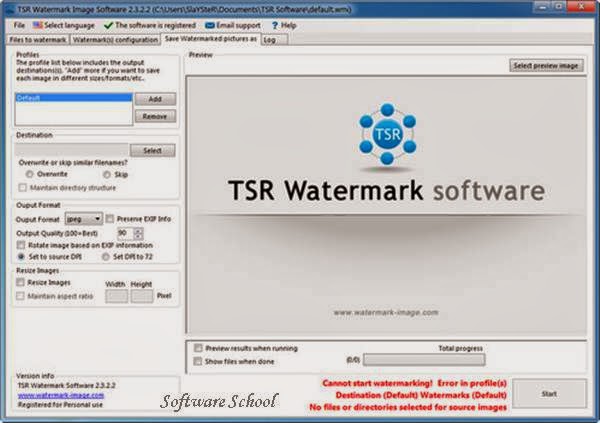Choose the Skip radio option
This screenshot has width=600, height=423.
click(106, 175)
